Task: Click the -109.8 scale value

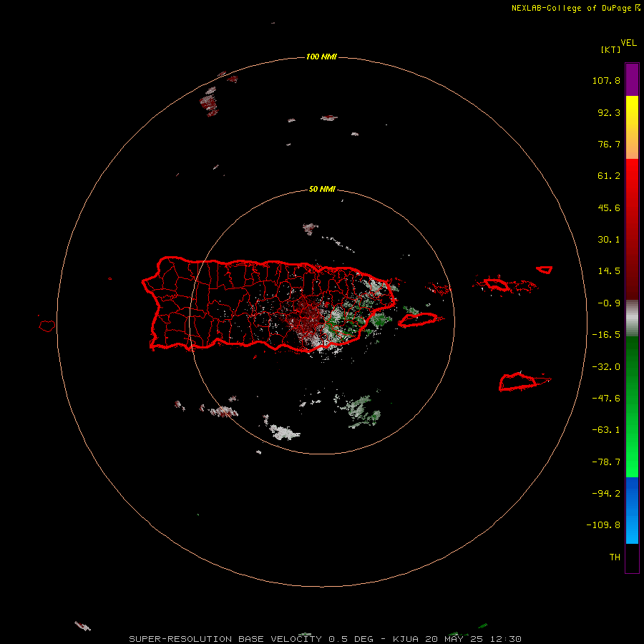Action: click(603, 526)
